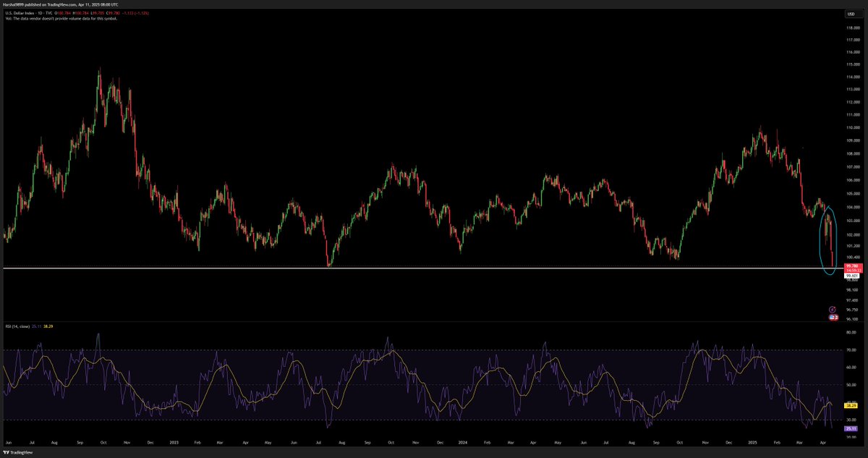This screenshot has height=458, width=868.
Task: Select the "TVC" exchange label in the legend
Action: [48, 12]
